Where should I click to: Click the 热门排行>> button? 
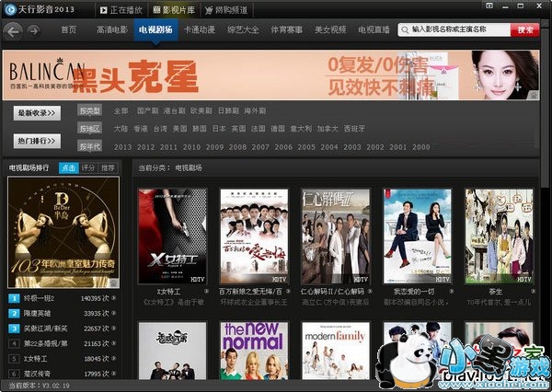tap(37, 141)
